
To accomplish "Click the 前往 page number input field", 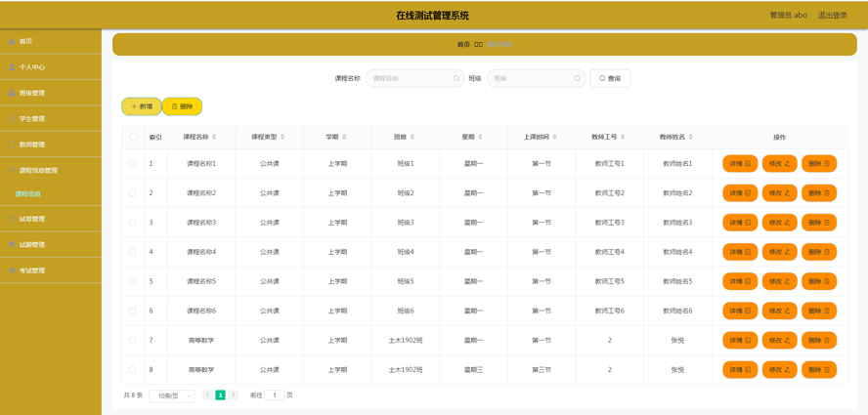I will (x=275, y=395).
